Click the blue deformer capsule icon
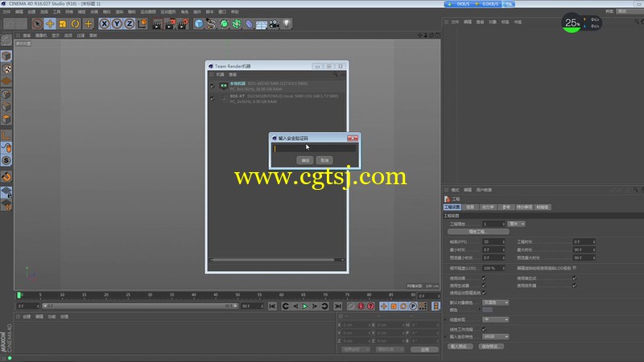The width and height of the screenshot is (644, 362). tap(249, 24)
